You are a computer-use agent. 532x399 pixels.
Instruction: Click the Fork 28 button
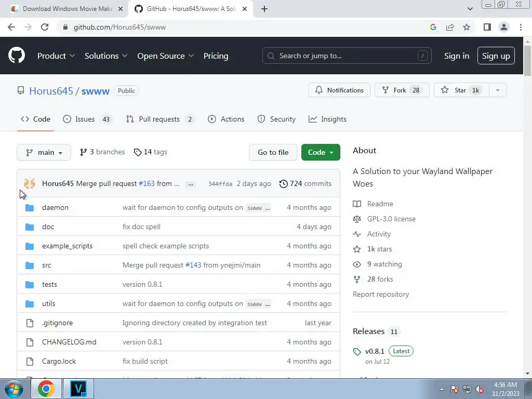tap(402, 90)
